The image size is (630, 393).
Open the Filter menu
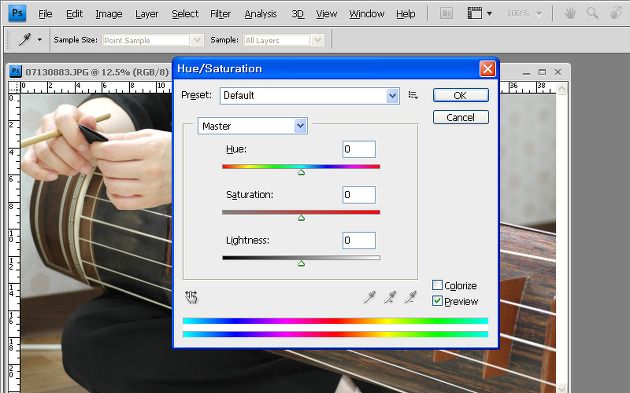(x=220, y=14)
